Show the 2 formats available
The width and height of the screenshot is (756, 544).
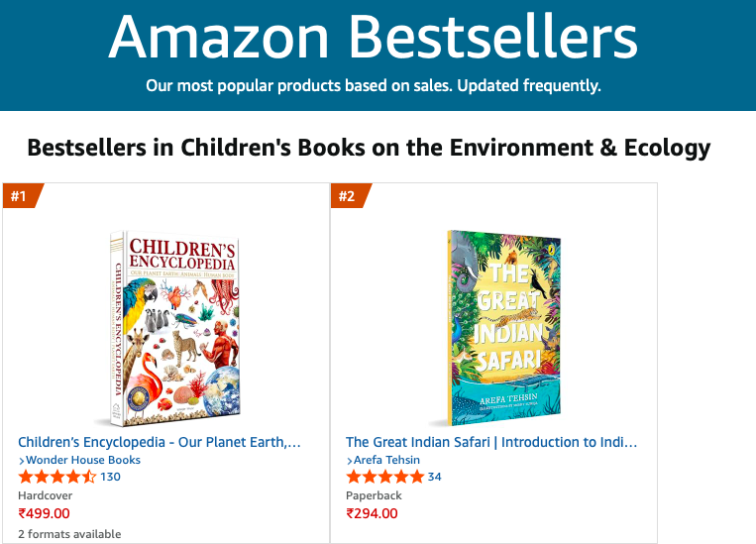point(69,534)
